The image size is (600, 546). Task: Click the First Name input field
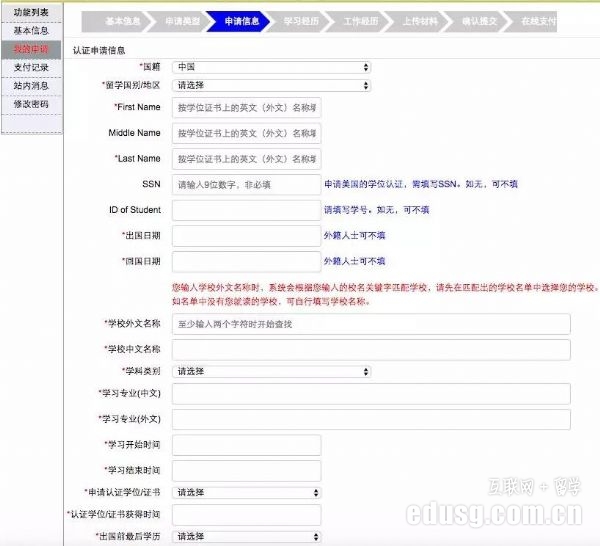246,107
